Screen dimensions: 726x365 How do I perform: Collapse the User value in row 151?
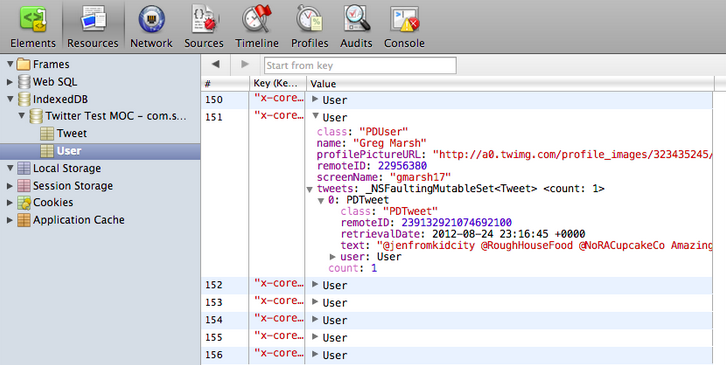point(315,117)
